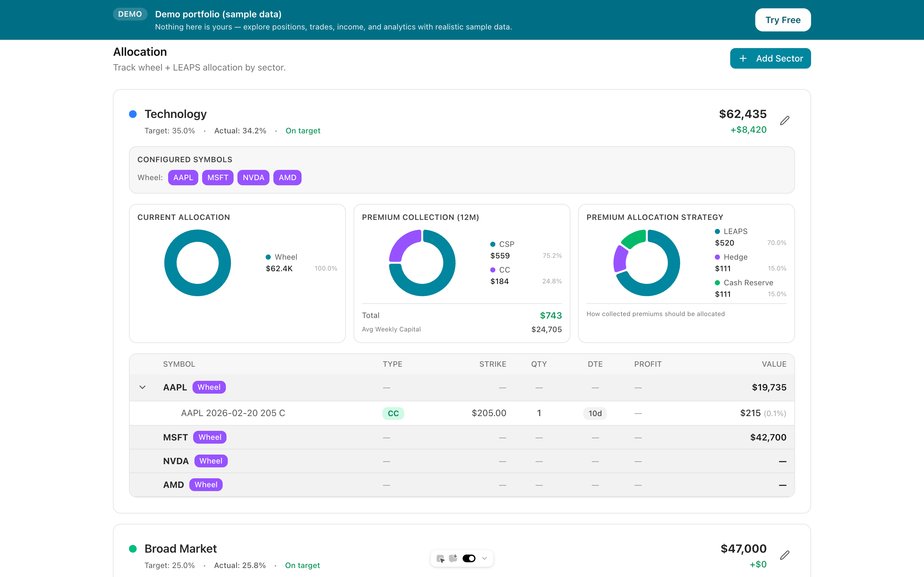Click the DEMO badge in the header
Image resolution: width=924 pixels, height=577 pixels.
(130, 14)
